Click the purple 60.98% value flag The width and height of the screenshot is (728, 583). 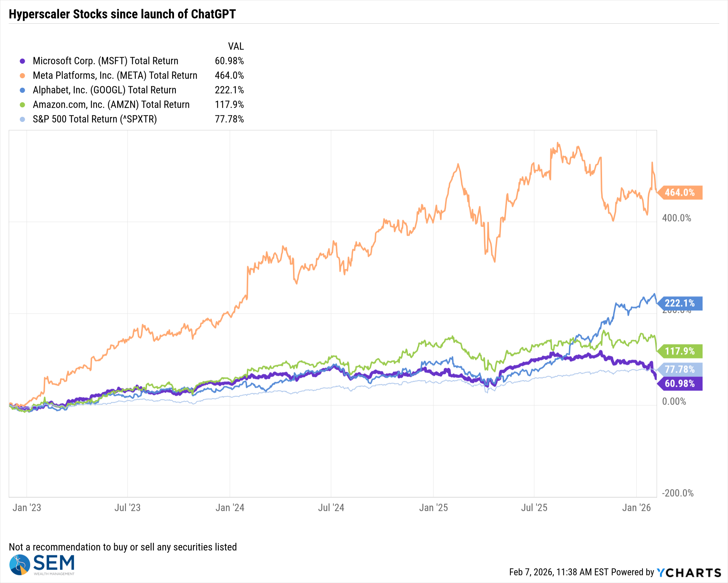coord(680,384)
